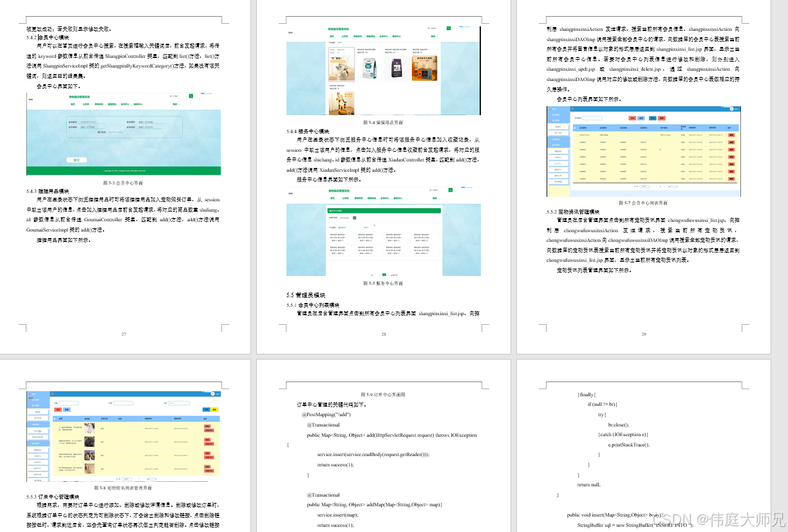Click the caption "图 5-5 服务中心界面"
788x532 pixels.
[x=384, y=283]
